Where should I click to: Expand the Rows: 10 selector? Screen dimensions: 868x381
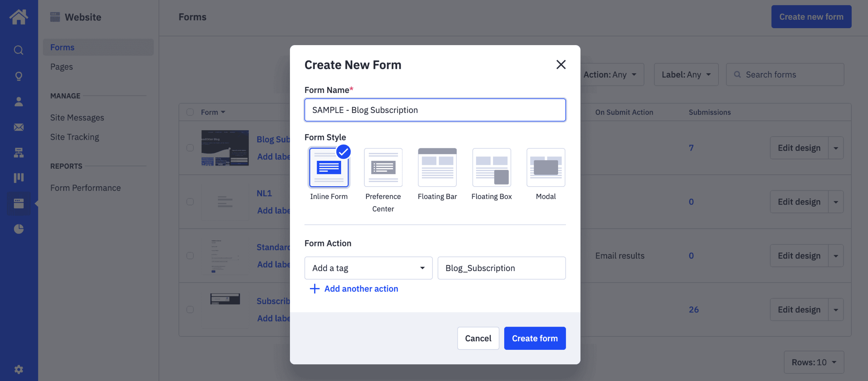[x=814, y=362]
